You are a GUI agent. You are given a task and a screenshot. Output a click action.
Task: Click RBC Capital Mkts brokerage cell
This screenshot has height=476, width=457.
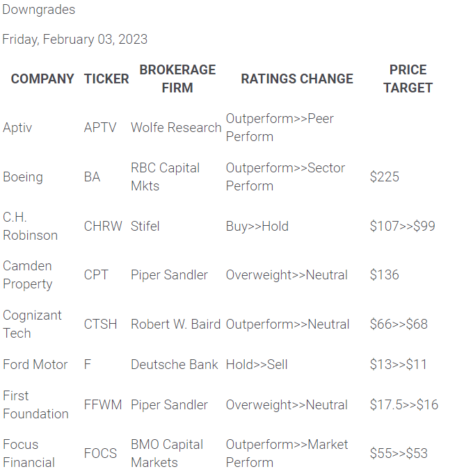[165, 177]
